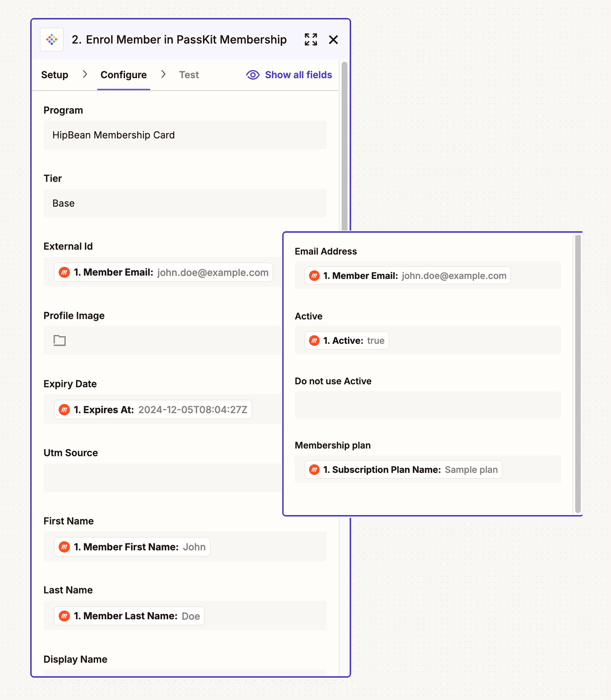Viewport: 611px width, 700px height.
Task: Click the Expiry Date label
Action: pyautogui.click(x=70, y=384)
